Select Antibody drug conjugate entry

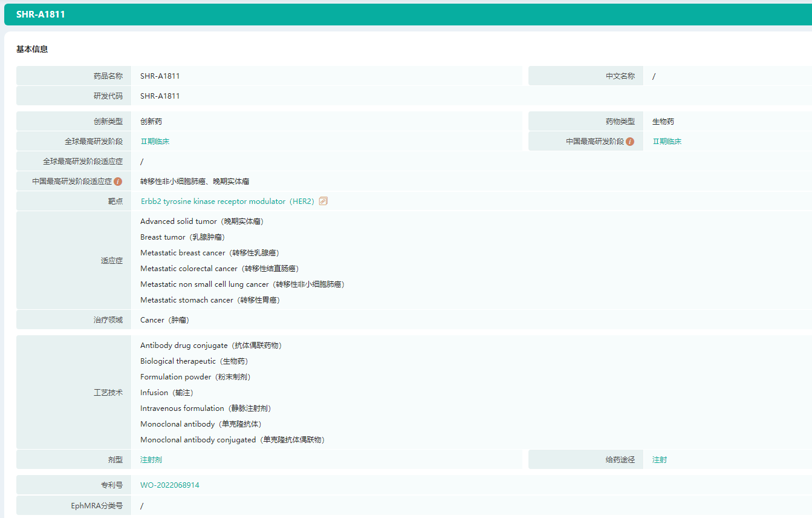(212, 346)
